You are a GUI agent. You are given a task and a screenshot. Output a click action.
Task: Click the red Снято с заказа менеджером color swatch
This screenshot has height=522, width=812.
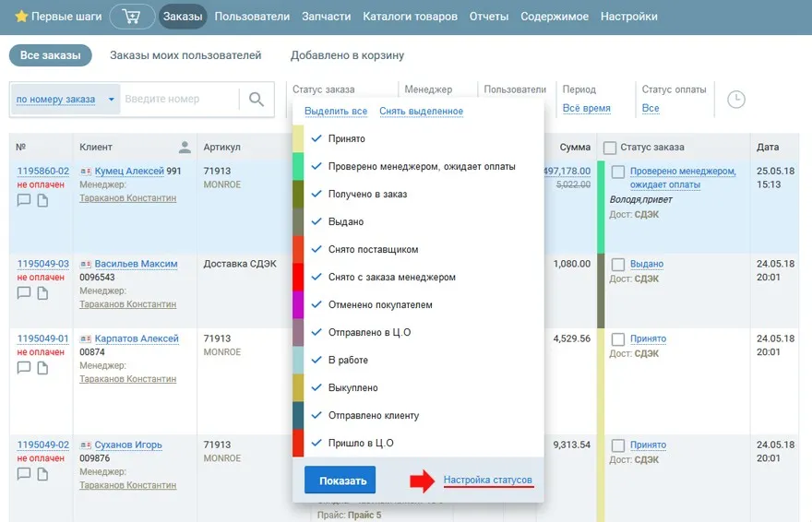[x=298, y=277]
